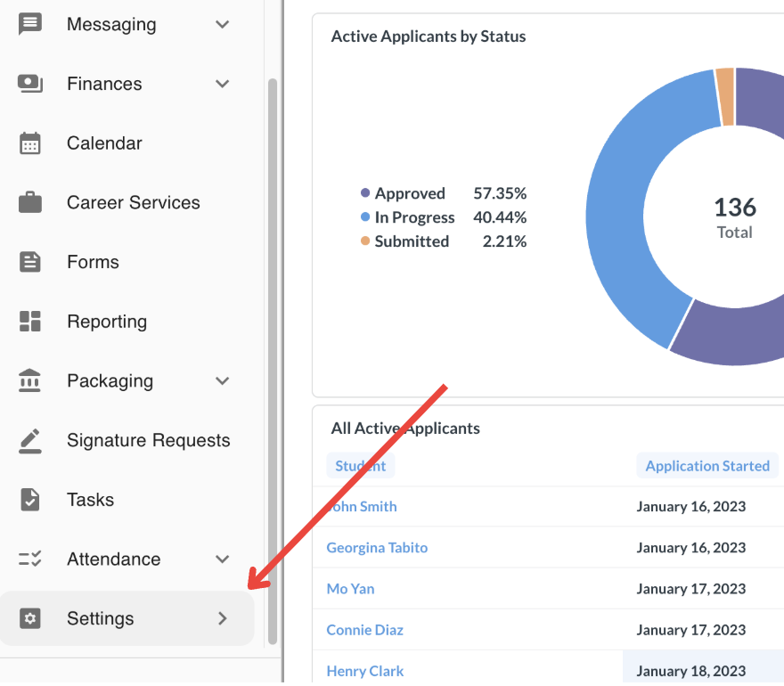The width and height of the screenshot is (784, 686).
Task: Sort by Application Started column header
Action: point(707,466)
